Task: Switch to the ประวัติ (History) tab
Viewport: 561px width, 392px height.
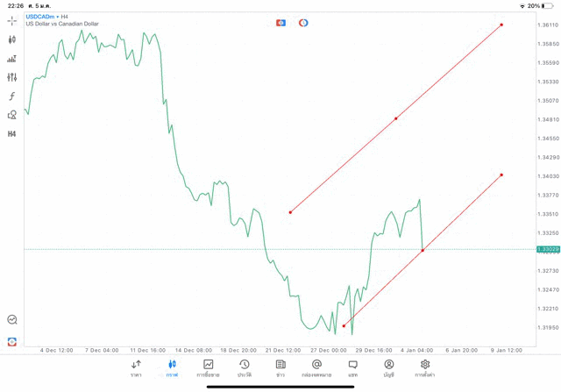Action: pyautogui.click(x=245, y=368)
